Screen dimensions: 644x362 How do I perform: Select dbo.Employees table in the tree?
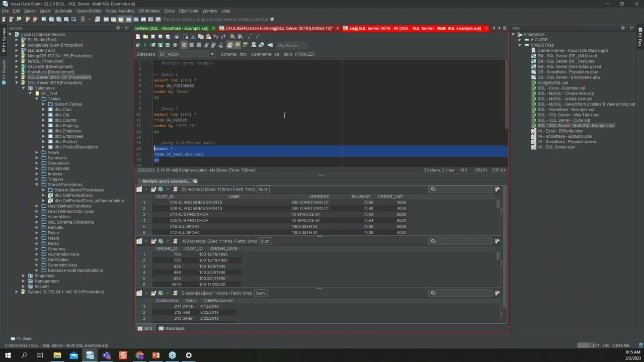(x=69, y=136)
